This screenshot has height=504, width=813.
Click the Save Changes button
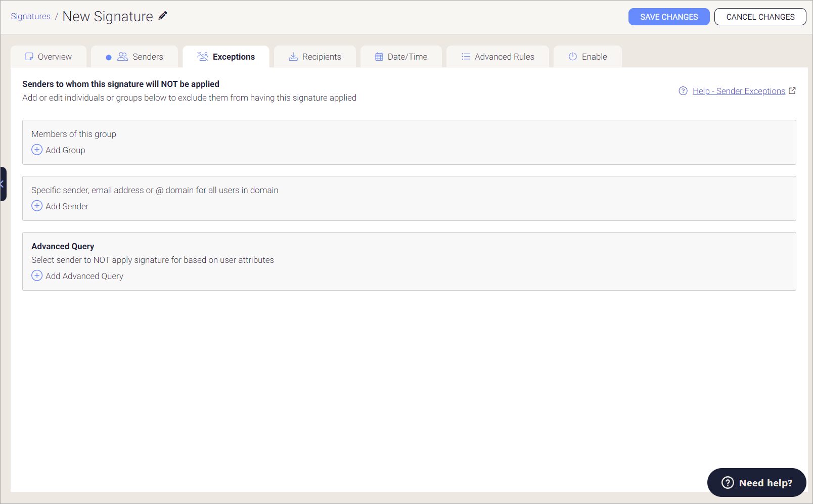click(x=668, y=17)
